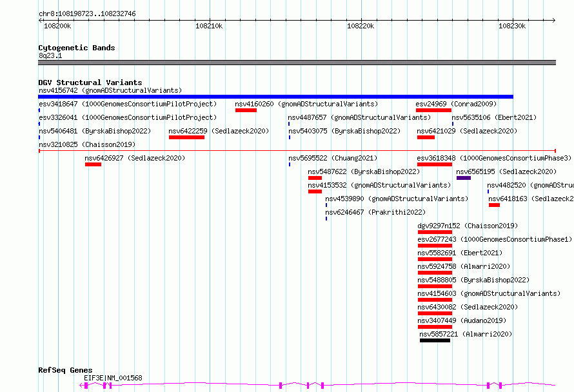Click dgv9297n152 red variant bar

click(x=435, y=232)
